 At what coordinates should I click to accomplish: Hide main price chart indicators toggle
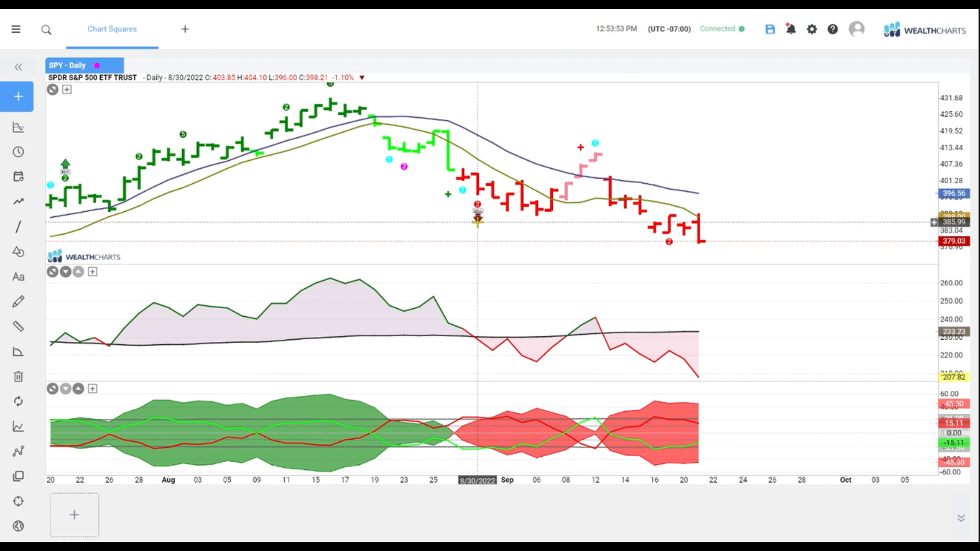click(x=53, y=90)
